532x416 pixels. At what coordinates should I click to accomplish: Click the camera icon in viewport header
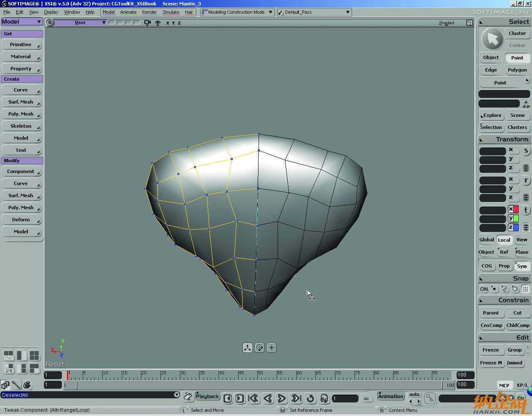click(147, 23)
